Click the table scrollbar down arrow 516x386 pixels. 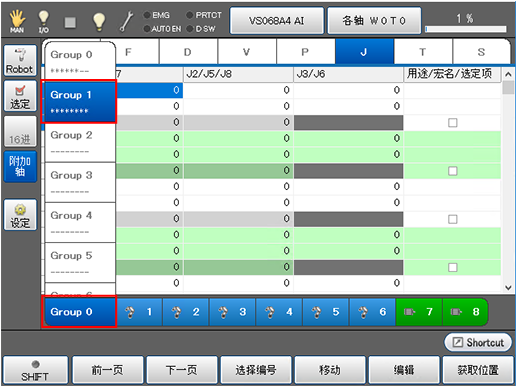[x=508, y=287]
